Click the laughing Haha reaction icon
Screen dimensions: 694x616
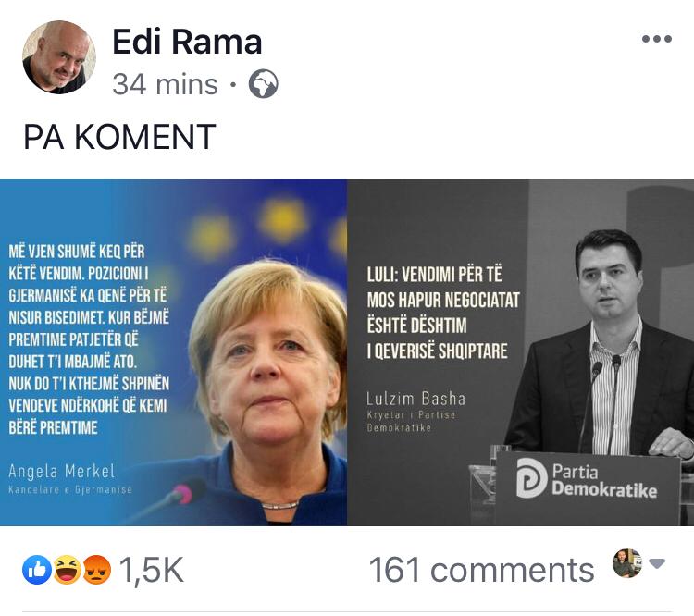click(x=68, y=570)
